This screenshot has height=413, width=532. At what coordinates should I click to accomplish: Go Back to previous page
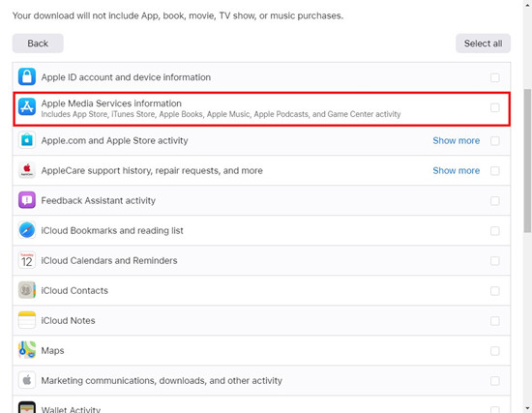coord(38,44)
